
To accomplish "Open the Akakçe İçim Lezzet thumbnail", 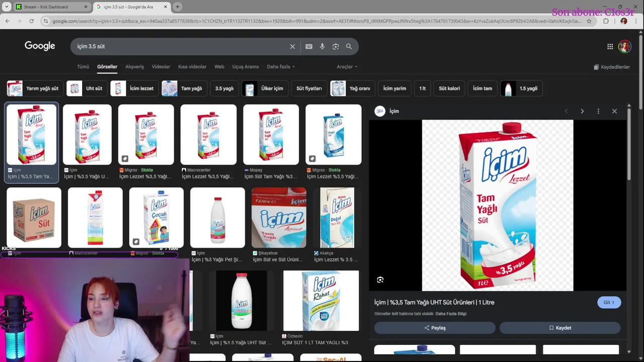I will pos(337,218).
